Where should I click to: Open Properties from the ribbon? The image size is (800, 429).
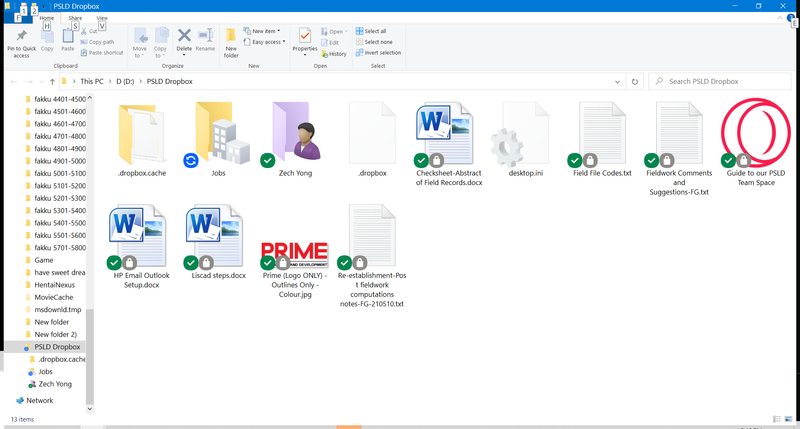click(x=304, y=40)
